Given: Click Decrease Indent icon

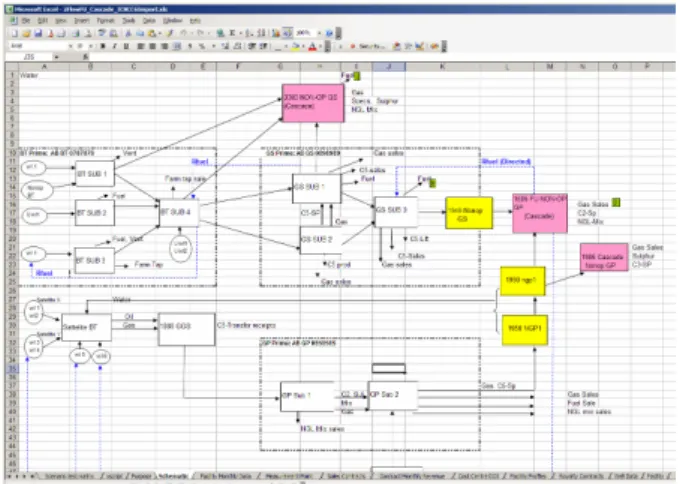Looking at the screenshot, I should point(251,46).
